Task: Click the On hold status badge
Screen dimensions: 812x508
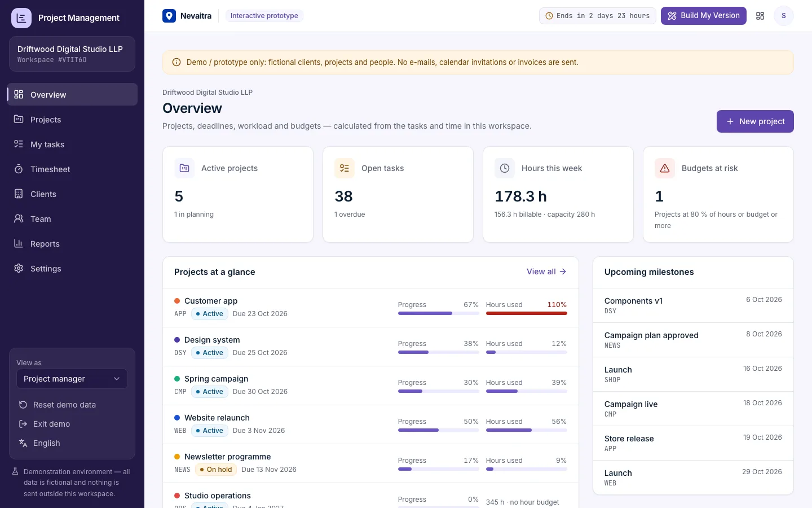Action: pos(216,470)
